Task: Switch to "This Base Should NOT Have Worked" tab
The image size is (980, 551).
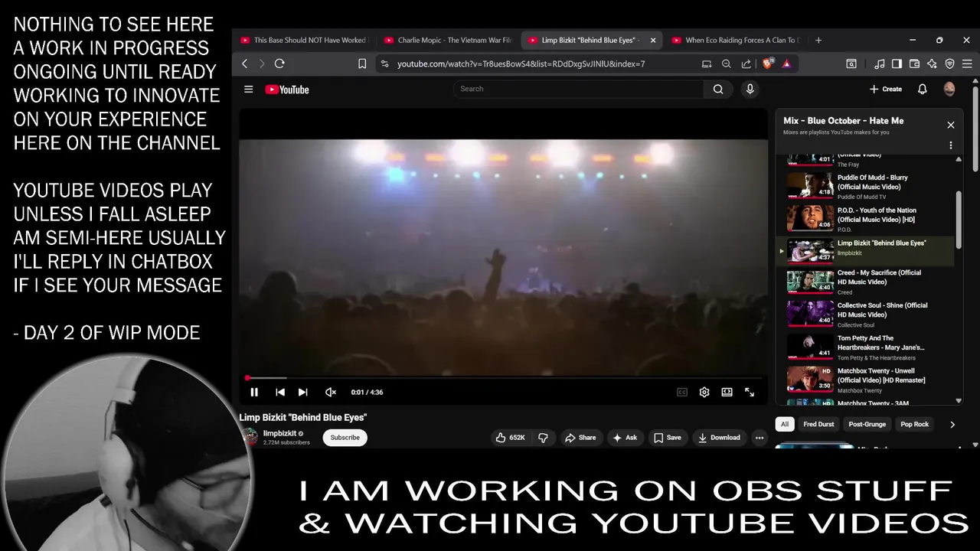Action: (303, 40)
